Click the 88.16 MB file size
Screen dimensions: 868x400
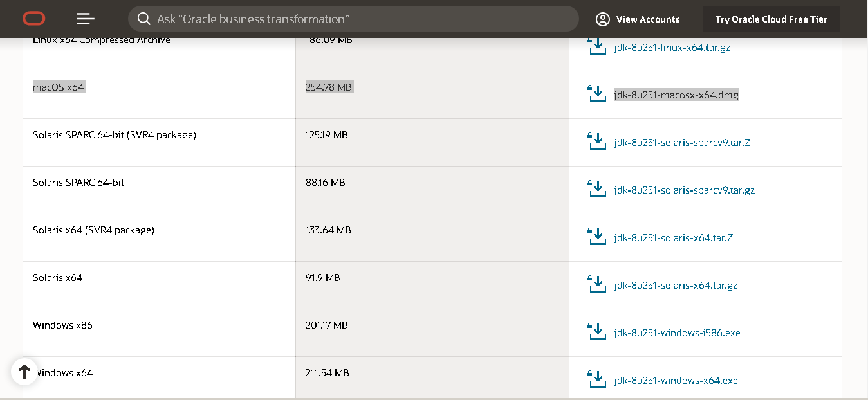(326, 183)
